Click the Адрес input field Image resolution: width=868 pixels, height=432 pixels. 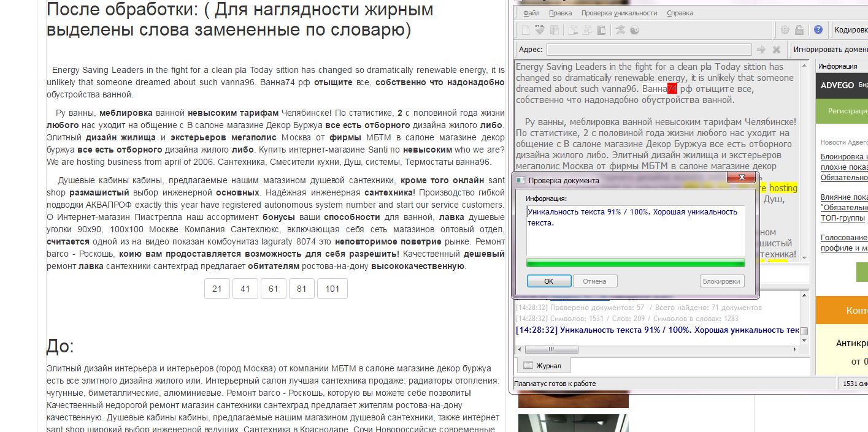pyautogui.click(x=649, y=50)
